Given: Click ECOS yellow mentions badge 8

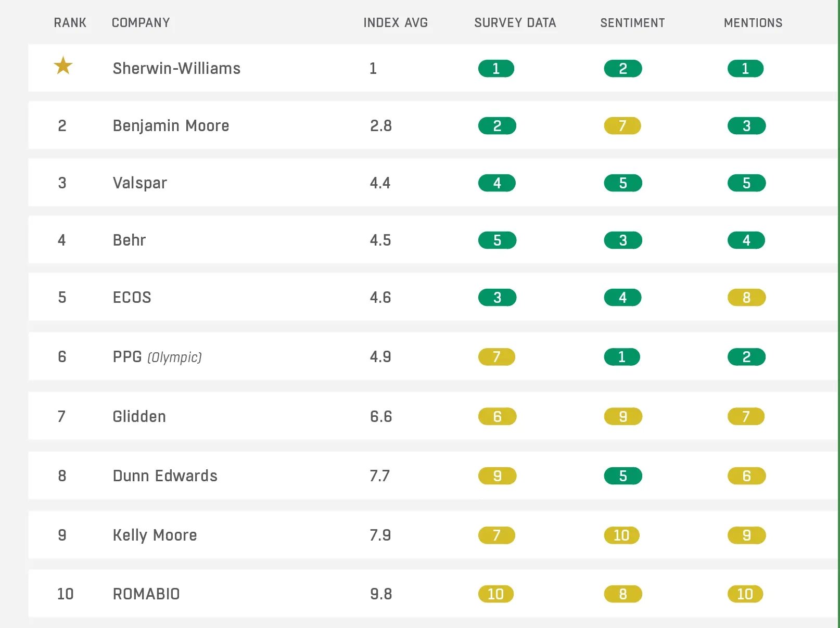Looking at the screenshot, I should 746,298.
